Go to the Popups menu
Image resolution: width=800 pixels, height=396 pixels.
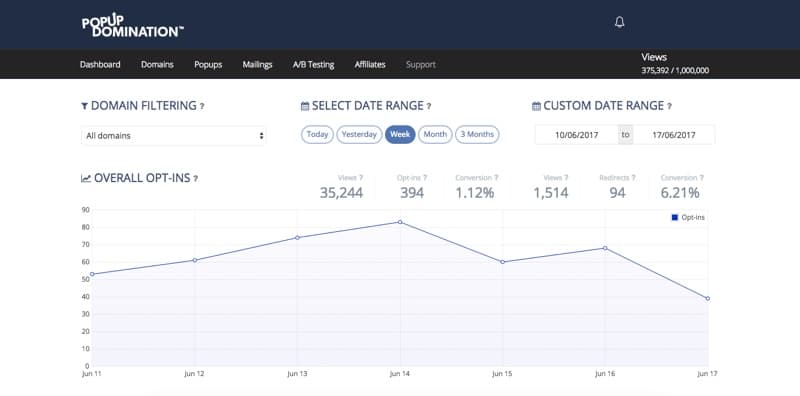(x=208, y=65)
